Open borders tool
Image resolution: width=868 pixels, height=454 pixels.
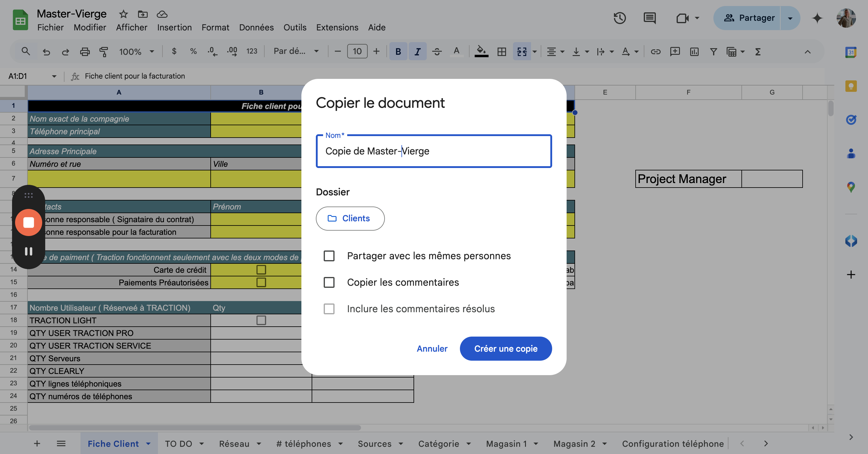[502, 51]
